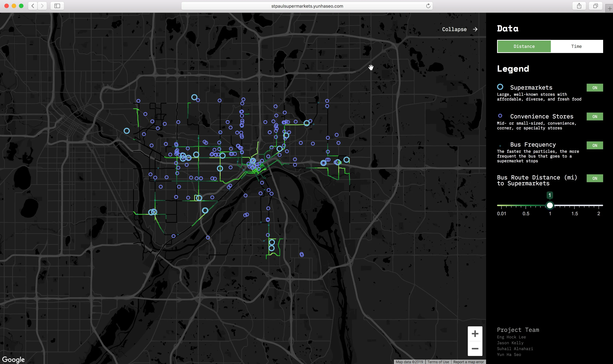This screenshot has height=364, width=613.
Task: Turn off the Bus Frequency layer
Action: click(x=595, y=145)
